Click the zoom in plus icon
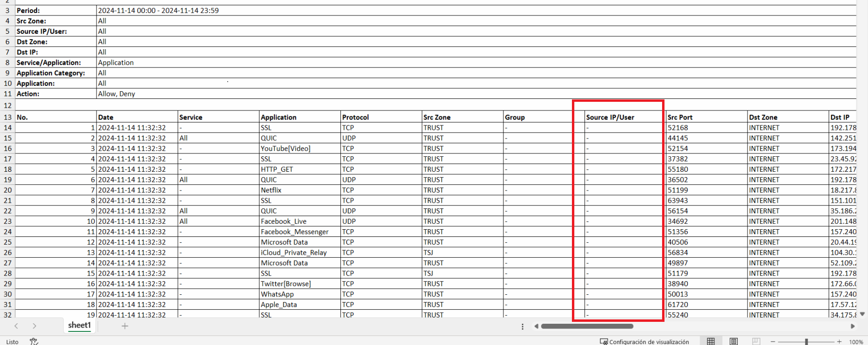Screen dimensions: 868x345 [x=839, y=342]
